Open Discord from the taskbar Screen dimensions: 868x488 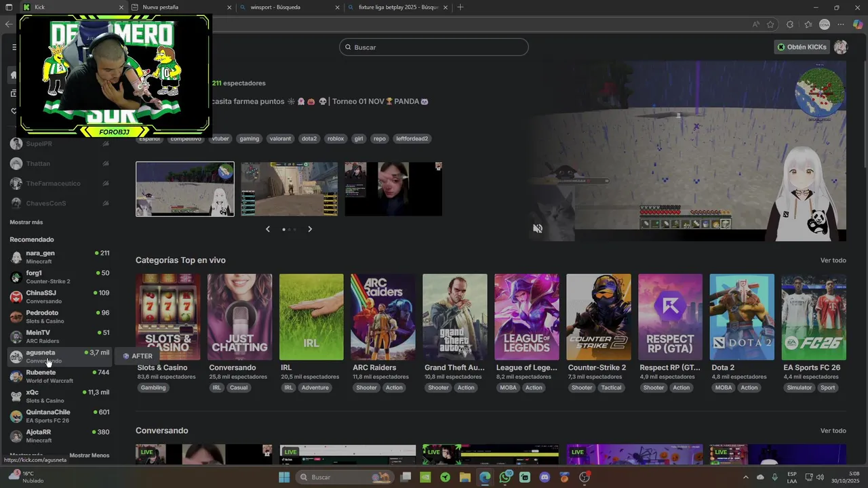pyautogui.click(x=545, y=477)
